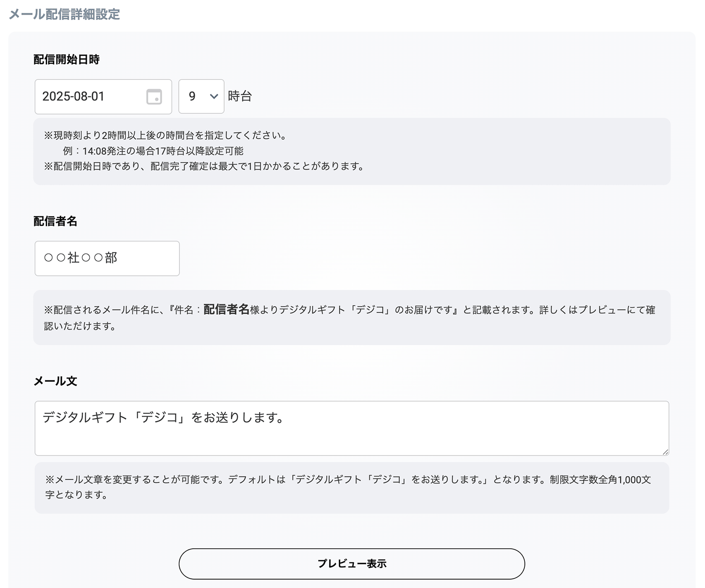The height and width of the screenshot is (588, 705).
Task: Click the sender name field ○○社○○部
Action: (x=107, y=258)
